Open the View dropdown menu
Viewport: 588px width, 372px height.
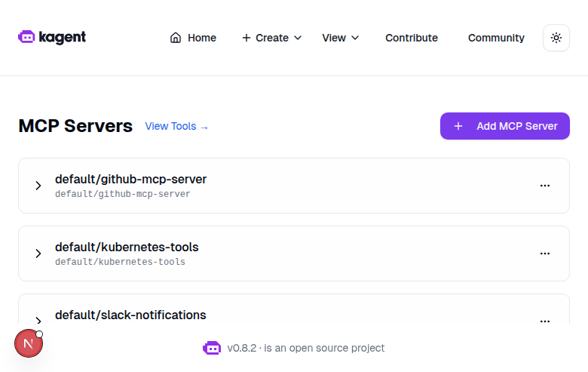(341, 38)
